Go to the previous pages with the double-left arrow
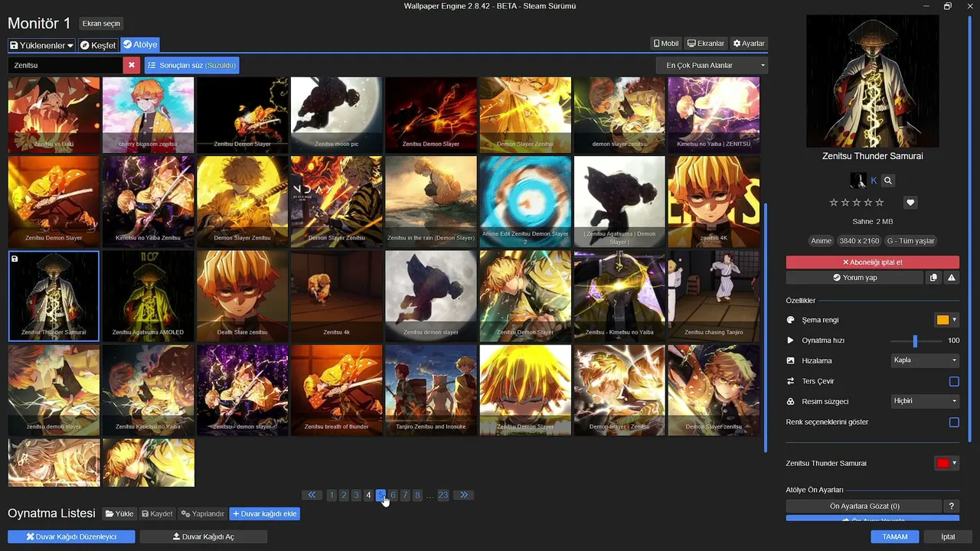This screenshot has height=551, width=980. tap(312, 495)
